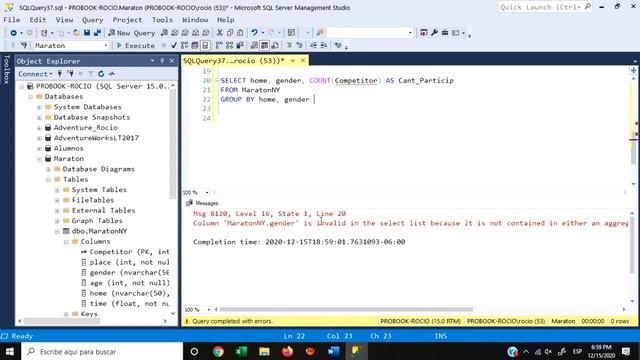Click the Properties wrench icon

[x=434, y=33]
